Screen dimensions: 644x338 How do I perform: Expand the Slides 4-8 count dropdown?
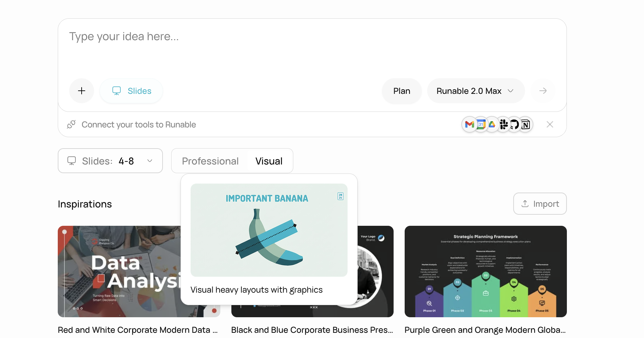coord(110,161)
